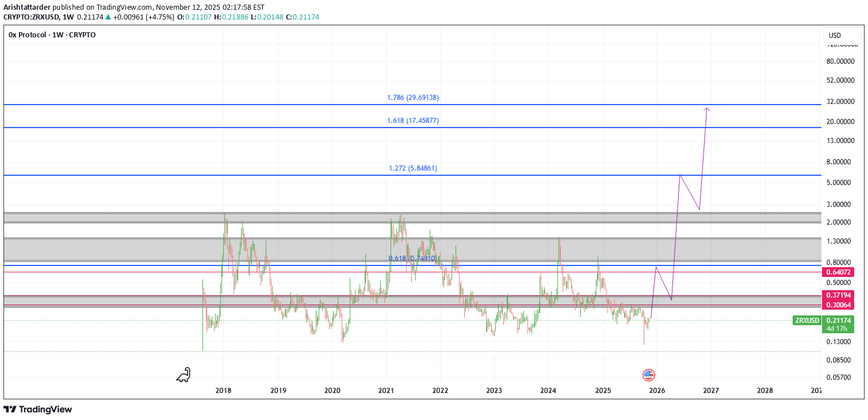Click the US flag economic event icon
This screenshot has width=868, height=420.
click(x=648, y=375)
